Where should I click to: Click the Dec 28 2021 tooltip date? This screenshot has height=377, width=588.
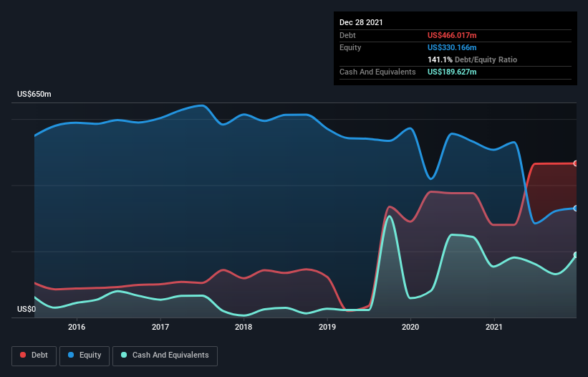click(361, 22)
